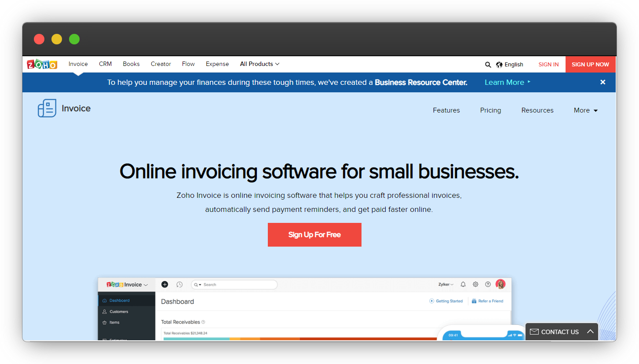Click the recent history clock icon
The image size is (639, 364).
179,284
